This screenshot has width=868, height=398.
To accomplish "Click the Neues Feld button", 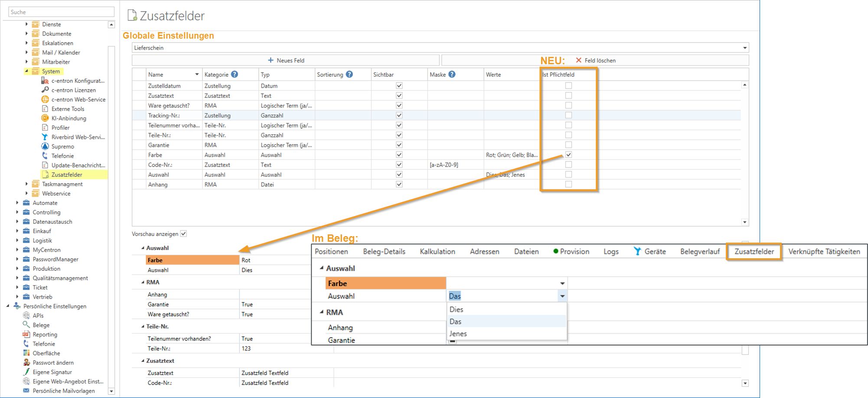I will point(286,60).
